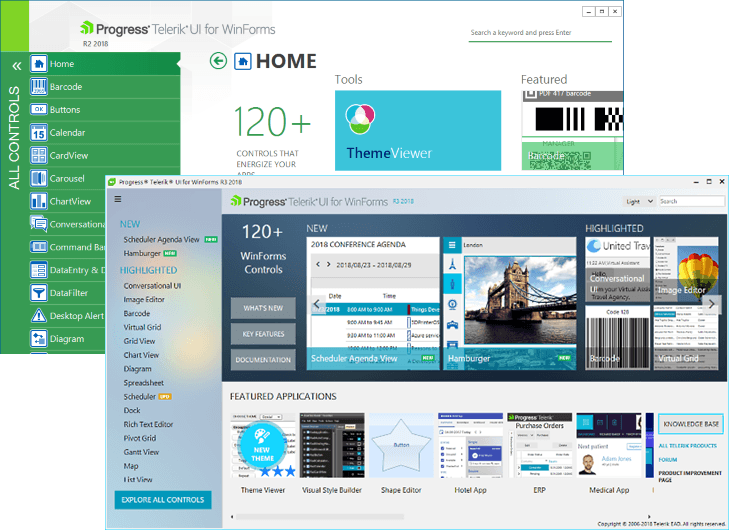Open the Hotel App thumbnail
The image size is (729, 530).
pos(471,445)
